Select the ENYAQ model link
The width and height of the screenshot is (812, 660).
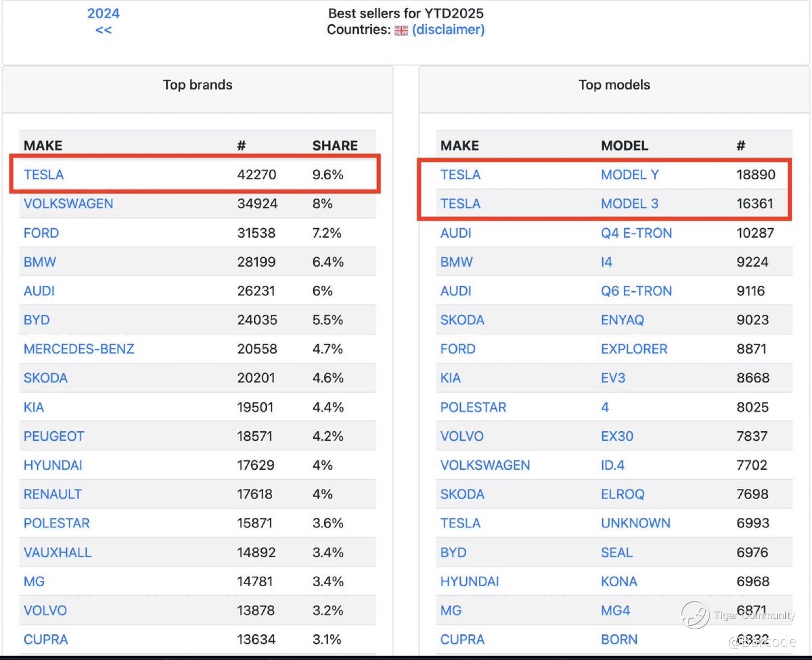622,320
